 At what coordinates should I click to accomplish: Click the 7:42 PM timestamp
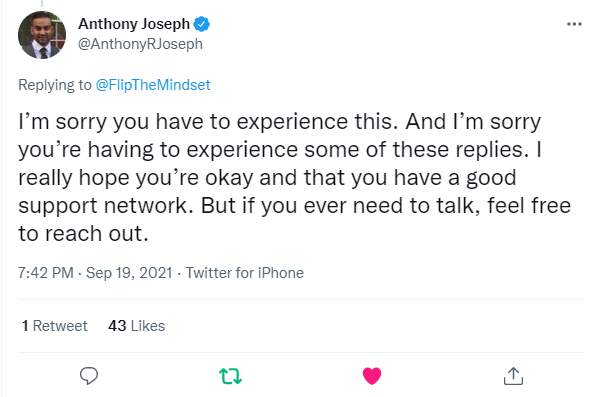(45, 273)
